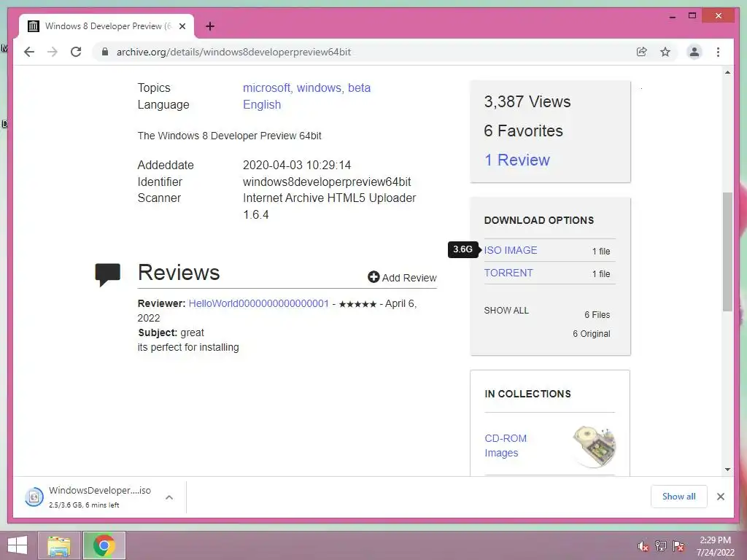747x560 pixels.
Task: Open a new browser tab
Action: pyautogui.click(x=209, y=26)
